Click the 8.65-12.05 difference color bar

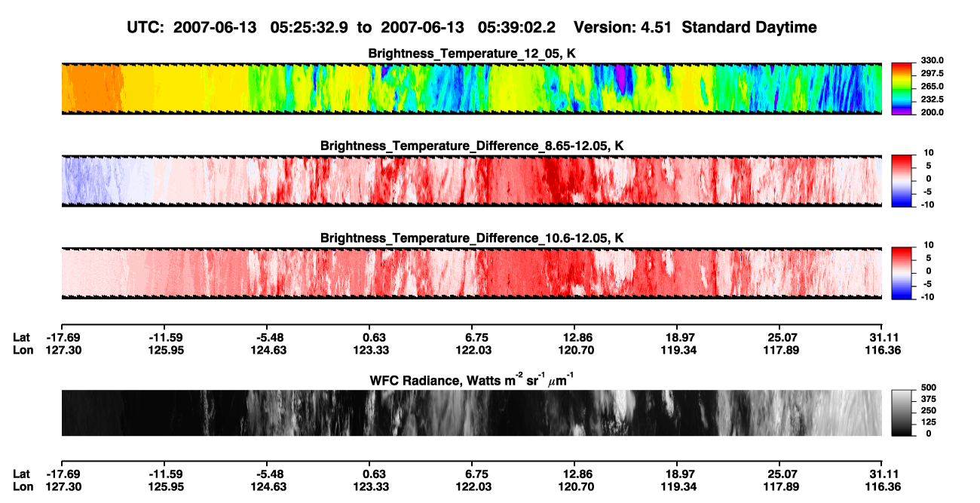(x=903, y=179)
